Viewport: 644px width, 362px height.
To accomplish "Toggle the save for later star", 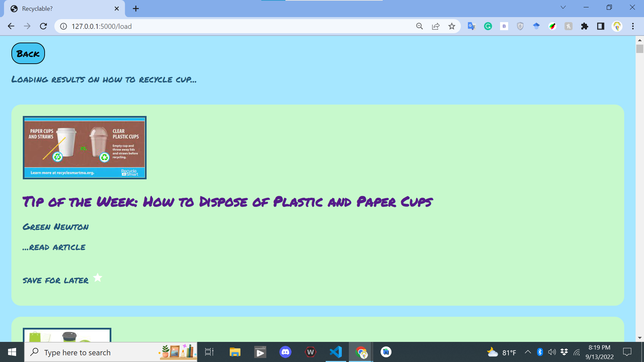I will (98, 278).
